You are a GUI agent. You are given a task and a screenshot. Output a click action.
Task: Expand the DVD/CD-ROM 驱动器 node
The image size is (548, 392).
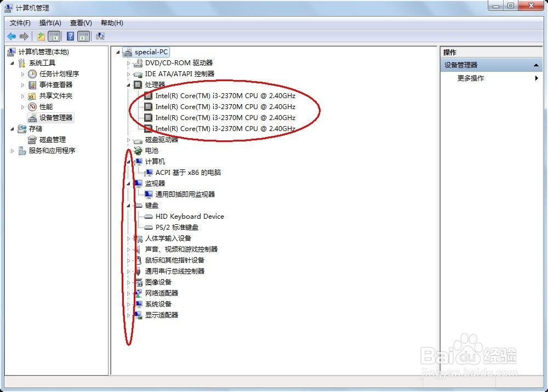point(129,63)
